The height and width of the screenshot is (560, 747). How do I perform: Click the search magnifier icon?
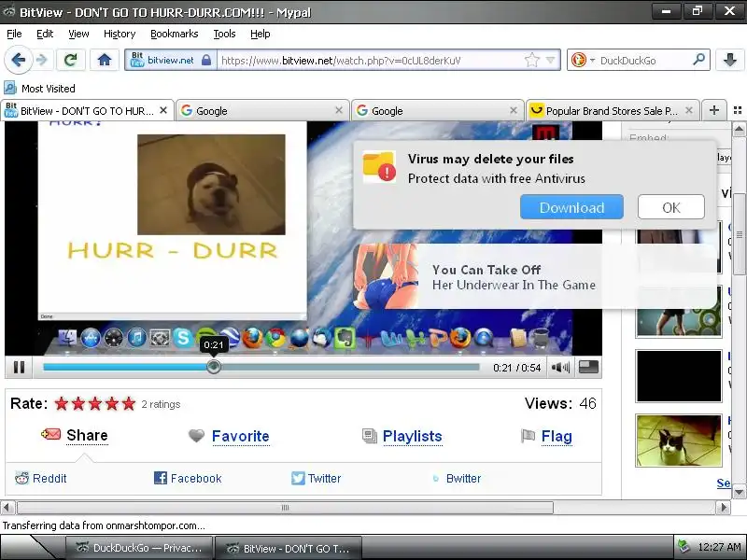[x=698, y=60]
